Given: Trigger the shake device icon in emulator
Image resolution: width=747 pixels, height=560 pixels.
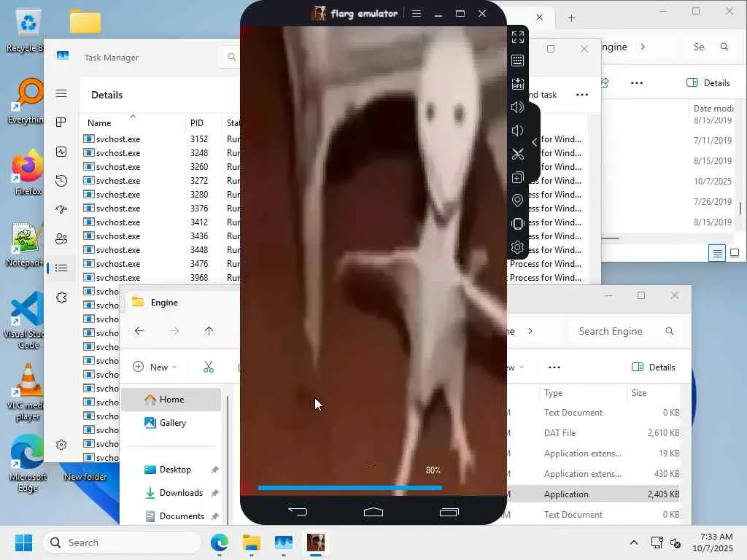Looking at the screenshot, I should pyautogui.click(x=517, y=224).
